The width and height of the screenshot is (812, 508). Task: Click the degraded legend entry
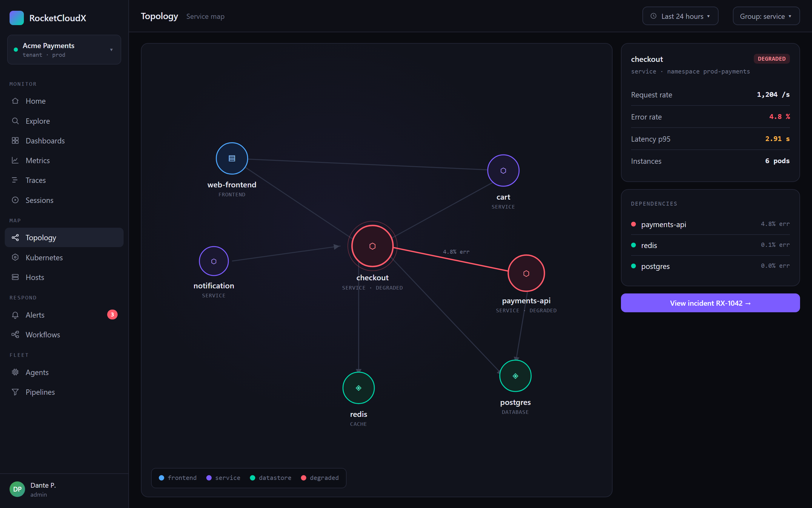pyautogui.click(x=320, y=478)
